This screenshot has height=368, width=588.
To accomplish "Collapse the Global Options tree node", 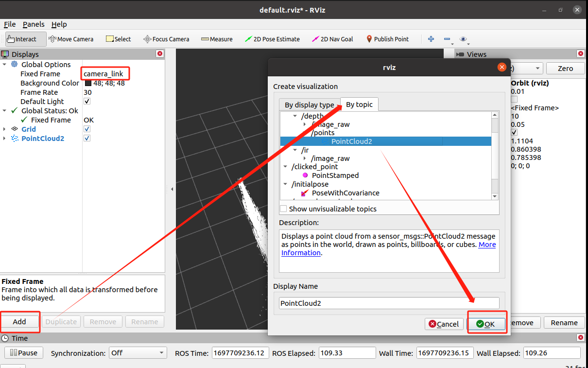I will pos(4,65).
